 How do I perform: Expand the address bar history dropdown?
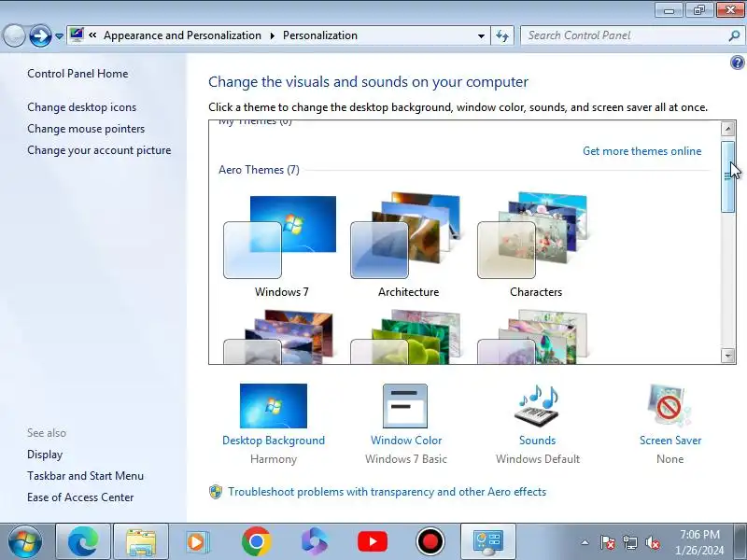481,35
